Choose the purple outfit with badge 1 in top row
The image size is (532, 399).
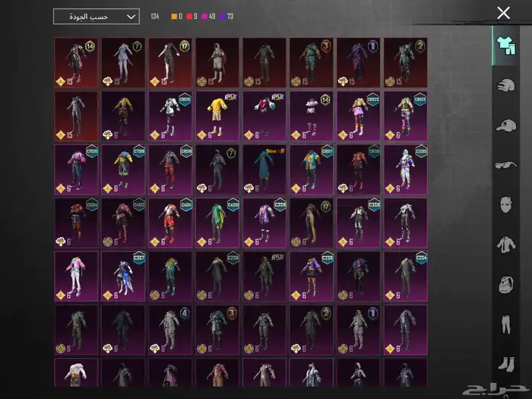359,63
